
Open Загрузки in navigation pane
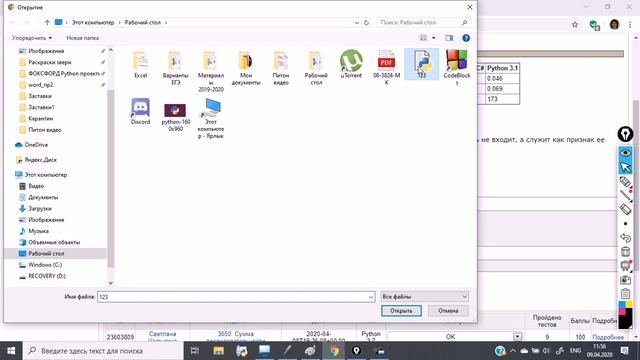[40, 209]
